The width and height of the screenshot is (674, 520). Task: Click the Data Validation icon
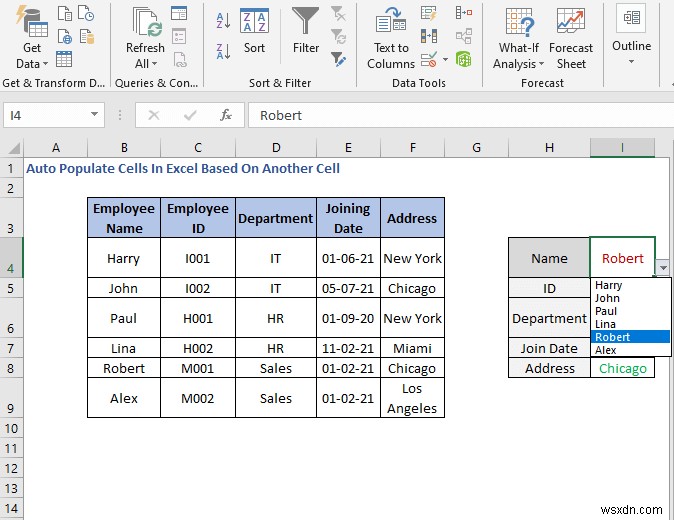click(429, 59)
